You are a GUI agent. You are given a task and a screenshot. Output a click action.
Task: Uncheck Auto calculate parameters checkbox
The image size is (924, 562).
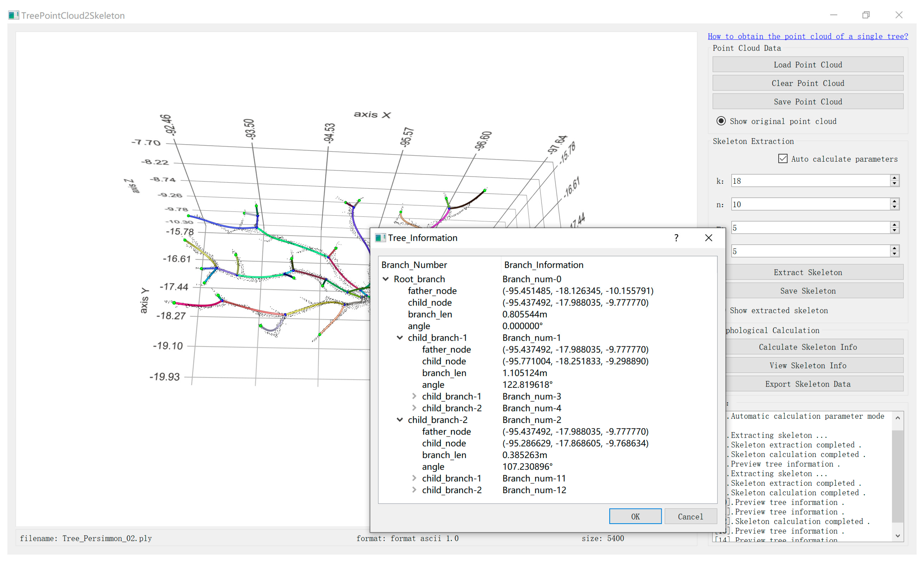point(783,159)
